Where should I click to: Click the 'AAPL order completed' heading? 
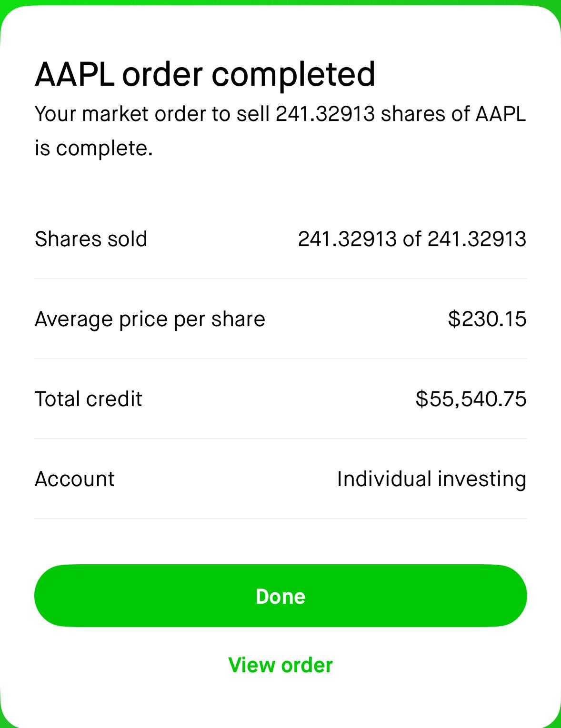(x=205, y=75)
